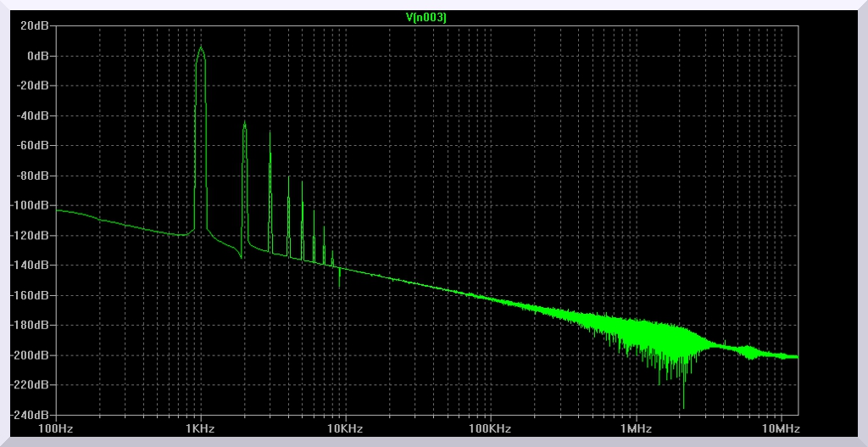Click the deepest noise dip below -220dB
868x447 pixels.
(683, 405)
